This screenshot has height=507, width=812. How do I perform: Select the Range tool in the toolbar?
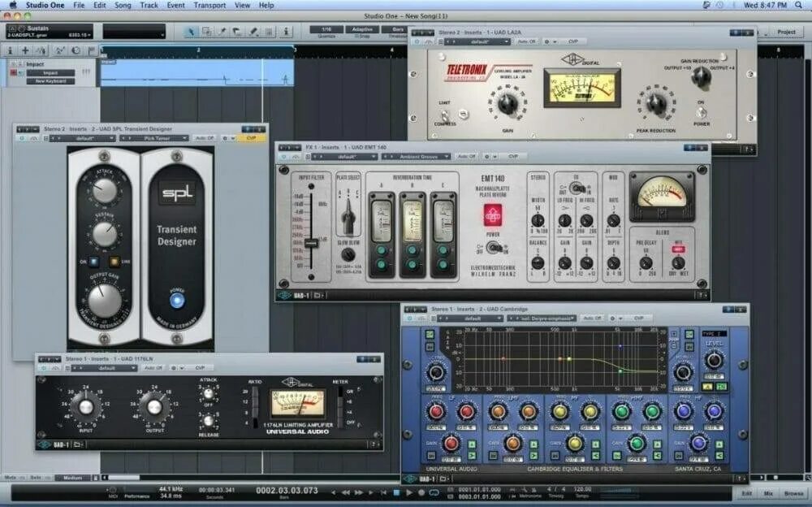(x=206, y=32)
